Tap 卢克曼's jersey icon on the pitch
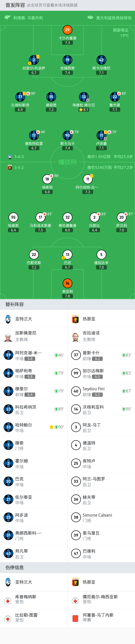135x644 pixels. click(101, 135)
